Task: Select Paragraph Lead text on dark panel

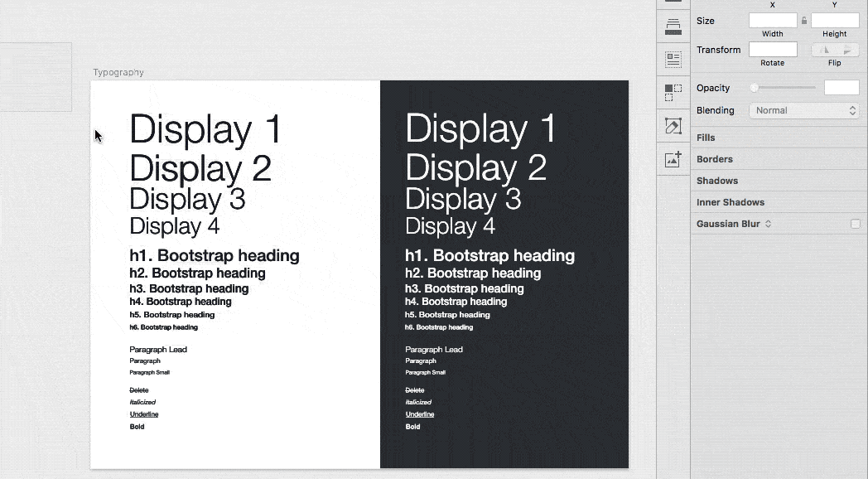Action: (434, 350)
